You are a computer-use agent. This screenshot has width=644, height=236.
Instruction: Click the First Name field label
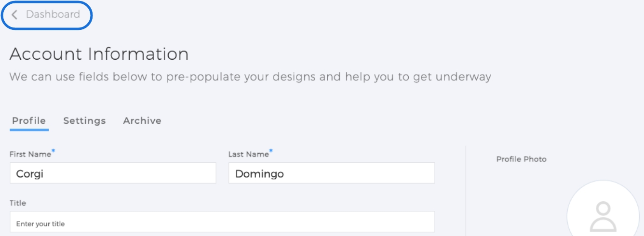[x=30, y=154]
